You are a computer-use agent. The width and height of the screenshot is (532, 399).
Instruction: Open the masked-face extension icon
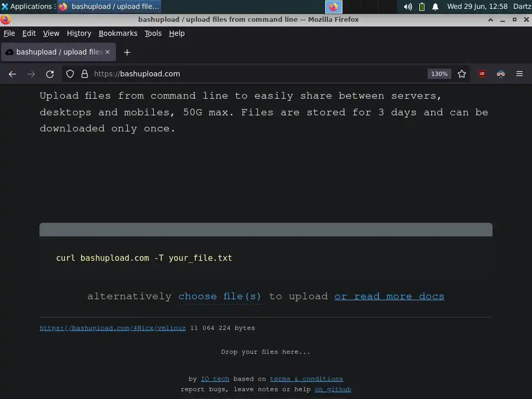point(500,74)
